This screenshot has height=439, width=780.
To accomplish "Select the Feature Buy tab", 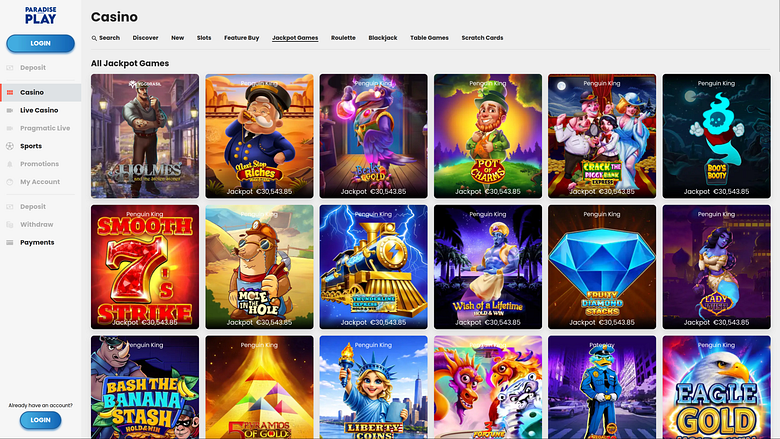I will tap(241, 38).
